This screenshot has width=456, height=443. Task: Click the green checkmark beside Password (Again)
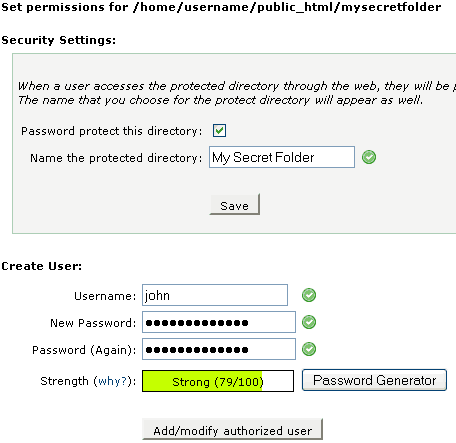tap(309, 349)
